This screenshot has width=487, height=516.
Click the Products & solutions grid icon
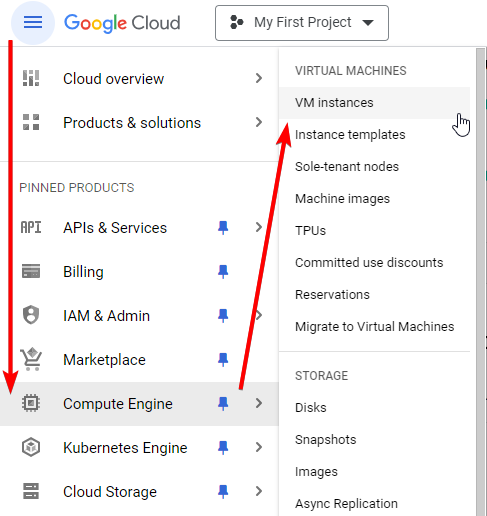(x=31, y=122)
